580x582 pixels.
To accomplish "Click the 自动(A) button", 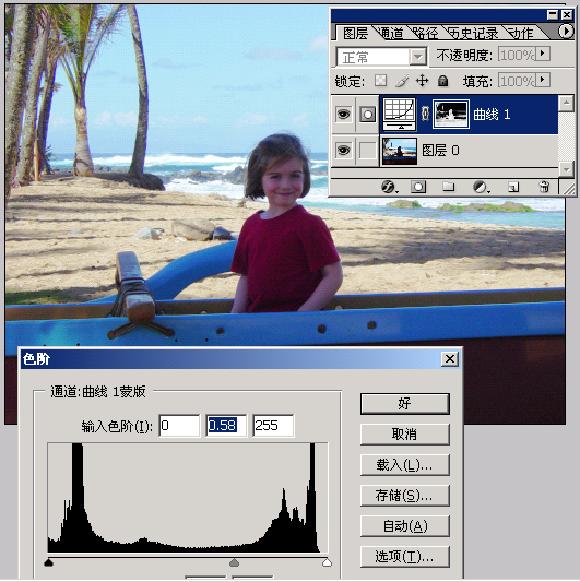I will pos(405,526).
